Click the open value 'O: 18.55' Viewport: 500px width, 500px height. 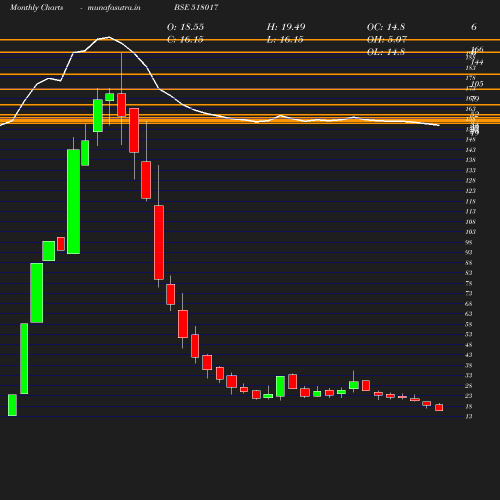[x=185, y=27]
